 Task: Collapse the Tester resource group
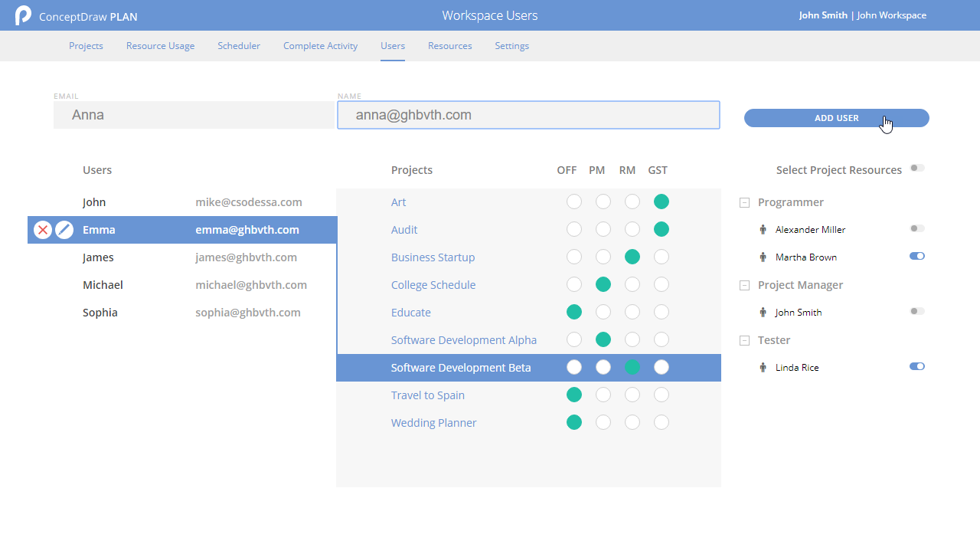pos(744,341)
